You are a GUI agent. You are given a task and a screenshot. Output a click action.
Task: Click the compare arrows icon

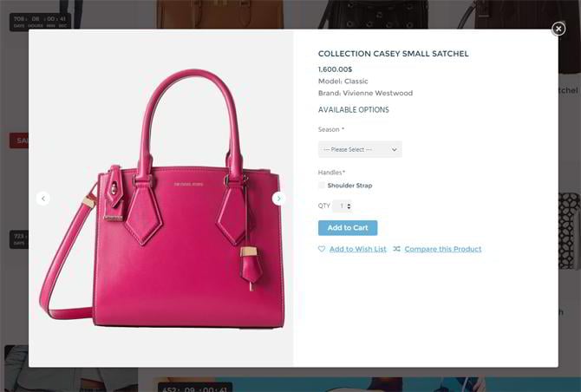pos(397,249)
